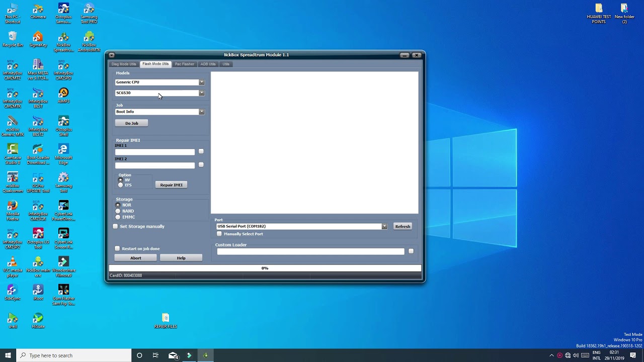Select the EFS repair option

coord(121,185)
